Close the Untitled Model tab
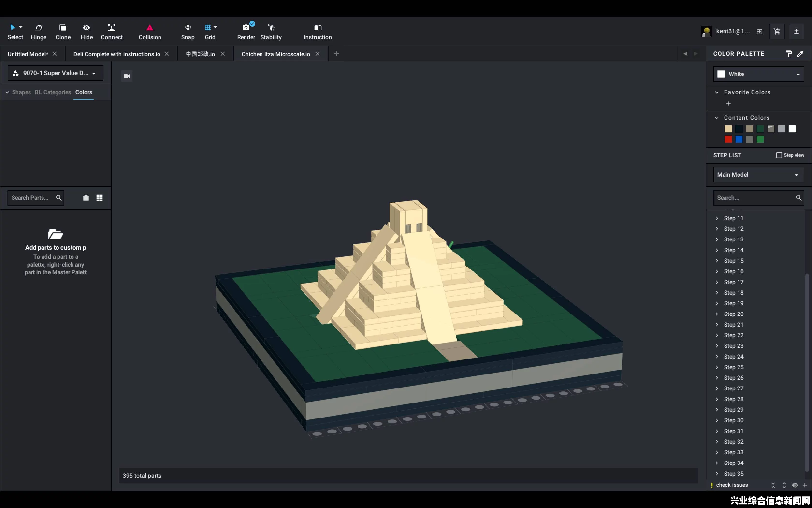812x508 pixels. [55, 54]
